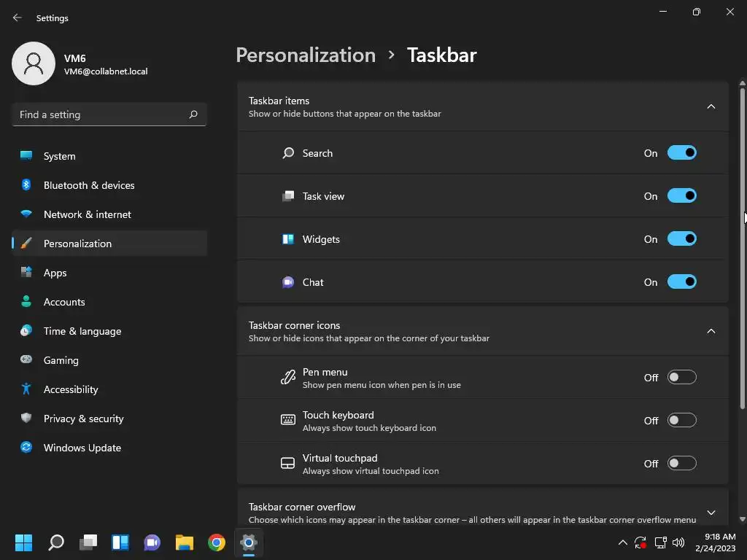Click the volume icon in system tray
This screenshot has height=560, width=747.
(x=678, y=542)
